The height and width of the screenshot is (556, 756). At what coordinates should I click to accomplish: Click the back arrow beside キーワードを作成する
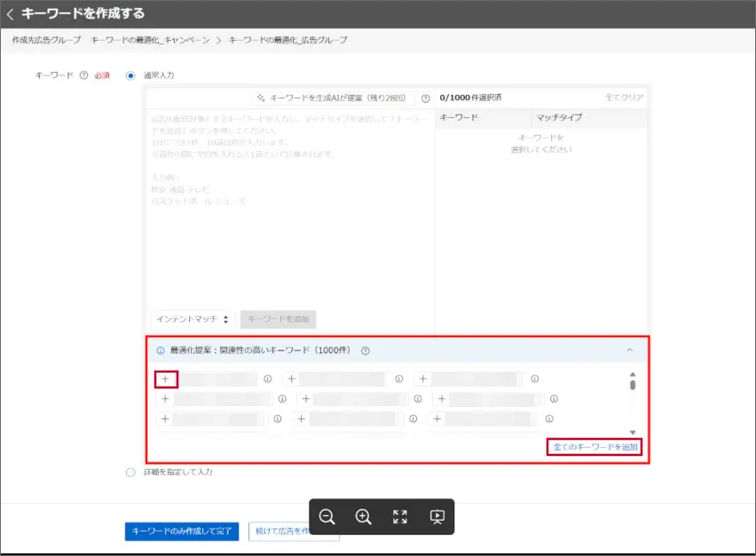click(x=11, y=14)
